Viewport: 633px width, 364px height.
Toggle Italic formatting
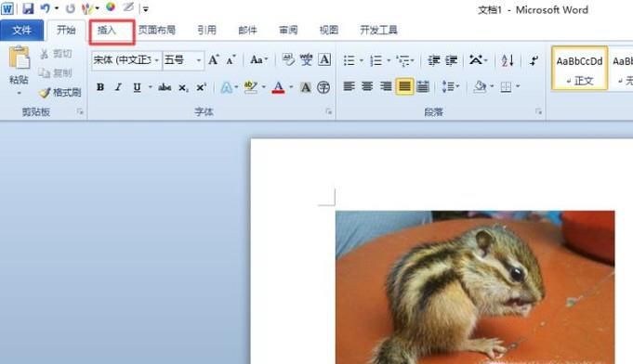coord(118,87)
